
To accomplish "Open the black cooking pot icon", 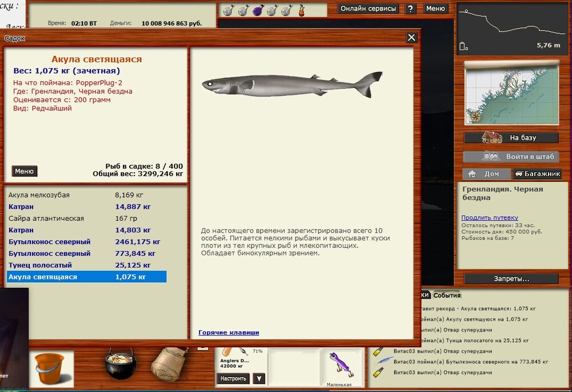I will coord(119,363).
